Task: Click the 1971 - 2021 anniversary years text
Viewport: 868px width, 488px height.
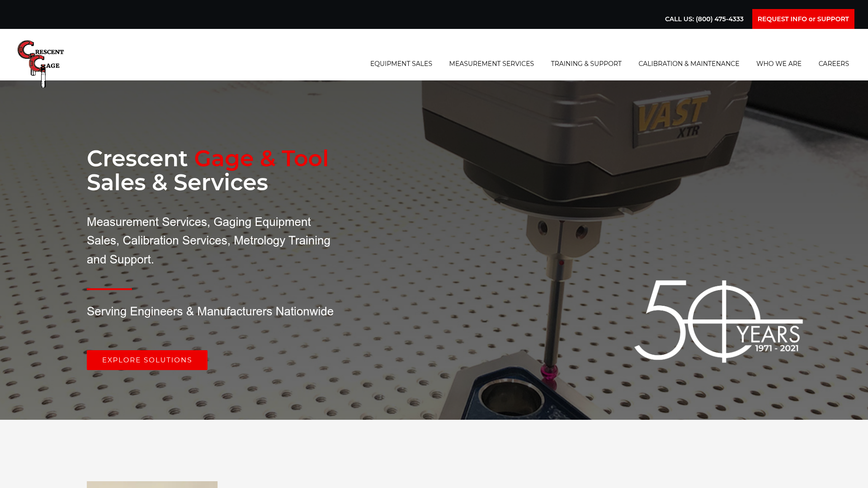Action: (776, 348)
